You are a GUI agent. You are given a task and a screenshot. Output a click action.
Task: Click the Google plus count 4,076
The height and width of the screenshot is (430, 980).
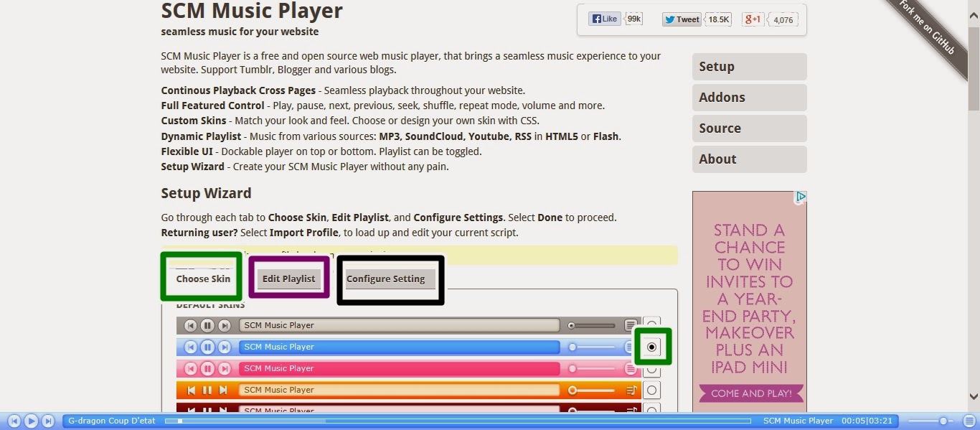coord(783,19)
